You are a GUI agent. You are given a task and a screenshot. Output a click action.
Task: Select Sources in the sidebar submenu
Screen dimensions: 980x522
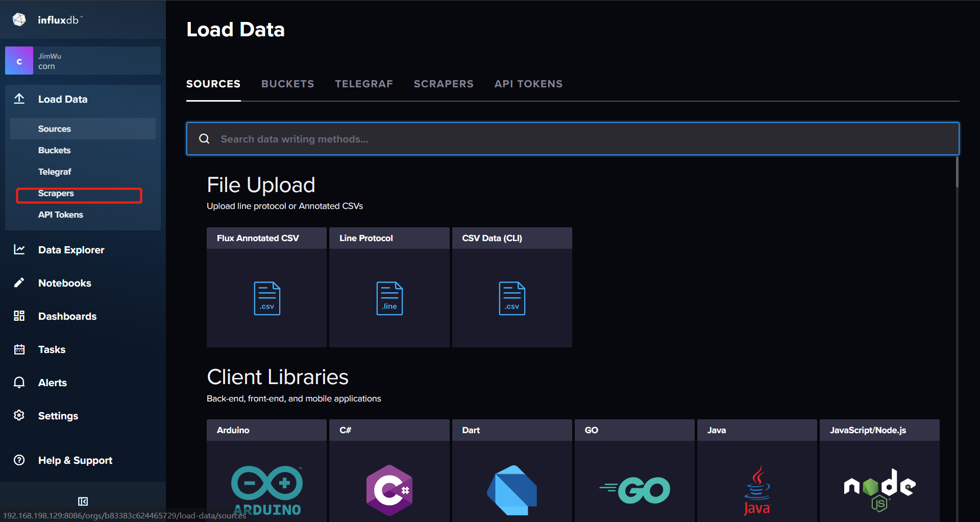pyautogui.click(x=83, y=129)
